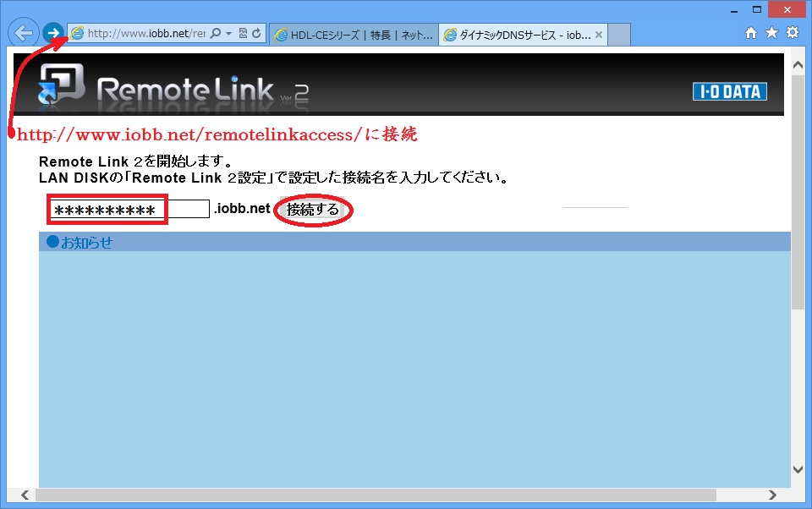This screenshot has height=509, width=812.
Task: Click the URL field www.iobb.net
Action: 146,33
